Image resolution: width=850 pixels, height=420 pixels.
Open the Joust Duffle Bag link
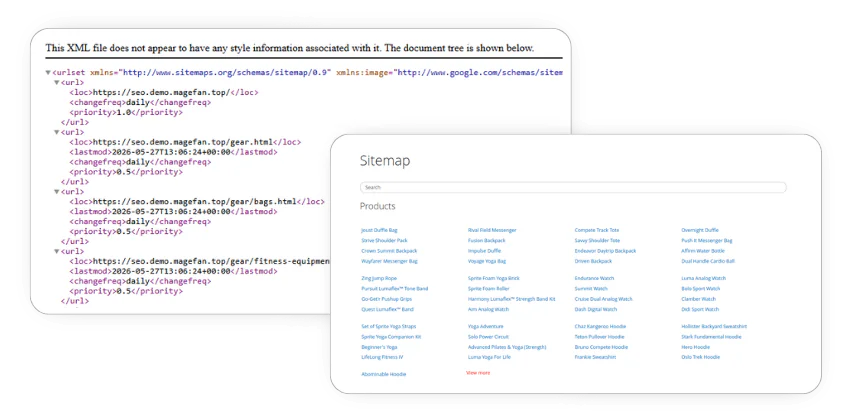(x=379, y=230)
